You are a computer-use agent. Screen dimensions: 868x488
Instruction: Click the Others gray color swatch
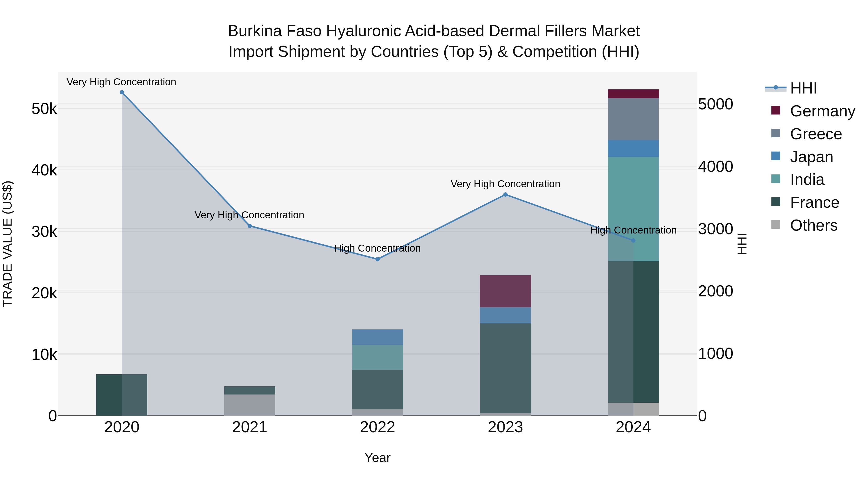776,225
